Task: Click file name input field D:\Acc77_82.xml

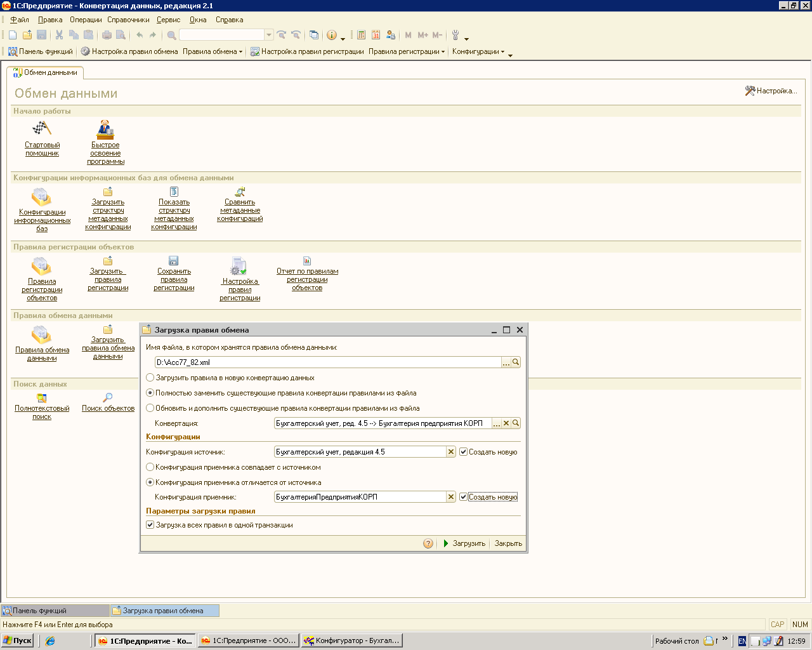Action: (328, 362)
